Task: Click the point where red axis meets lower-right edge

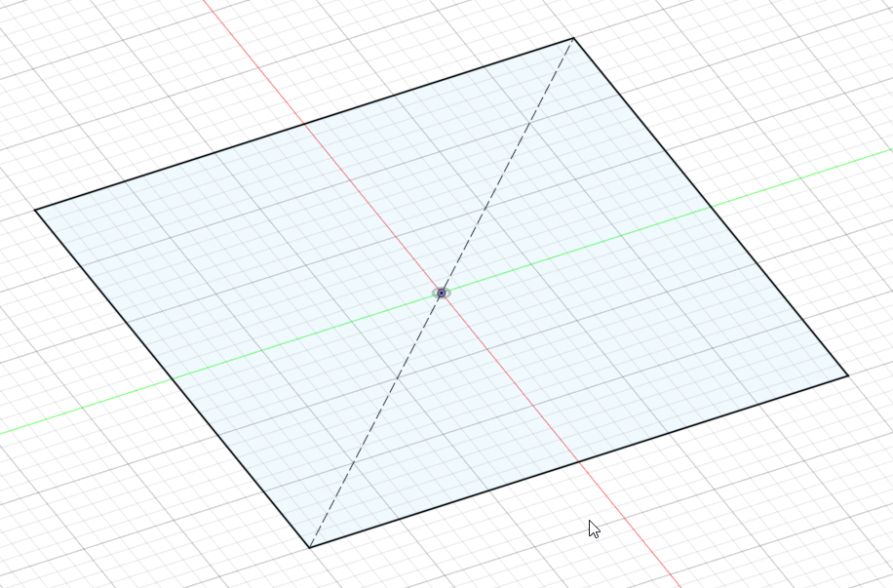Action: [x=579, y=461]
